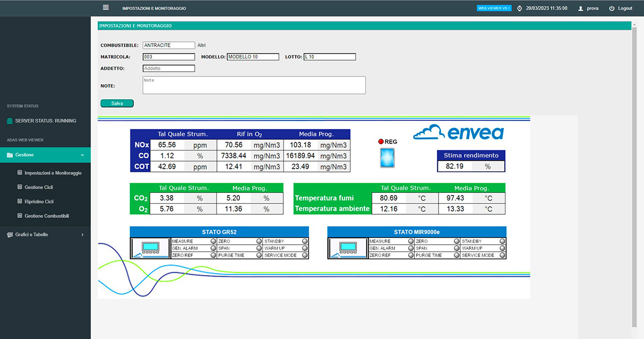
Task: Open Gestione Combustibili sidebar page
Action: [x=47, y=216]
